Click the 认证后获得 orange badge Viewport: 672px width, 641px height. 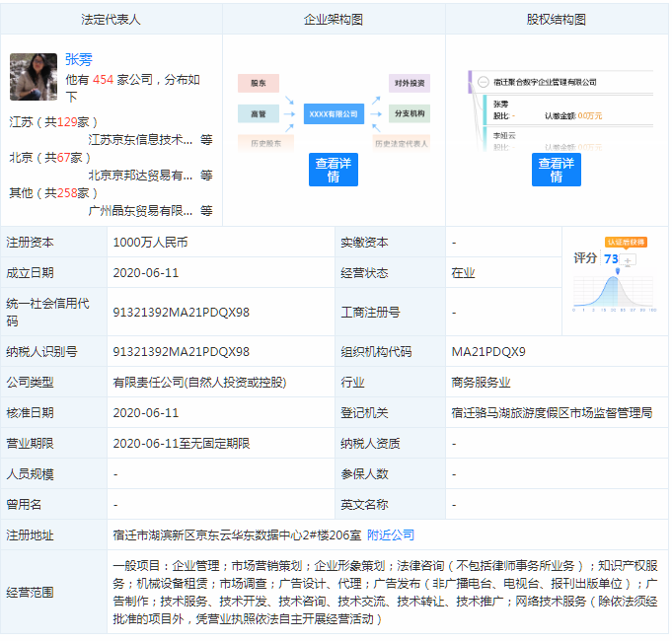(626, 242)
